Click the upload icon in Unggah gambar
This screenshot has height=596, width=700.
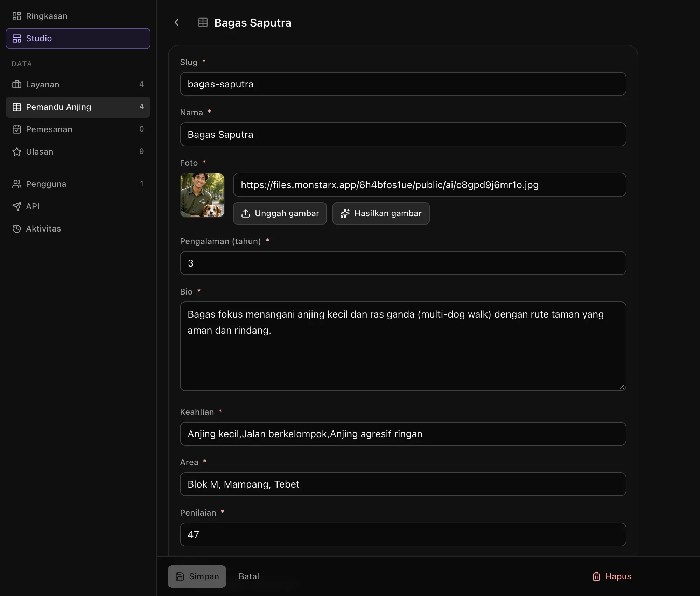coord(246,213)
